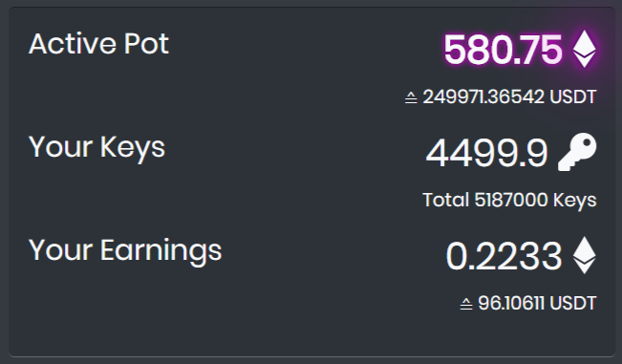Click the approximately-equals symbol before 249971.36542 USDT
The image size is (622, 364).
411,97
